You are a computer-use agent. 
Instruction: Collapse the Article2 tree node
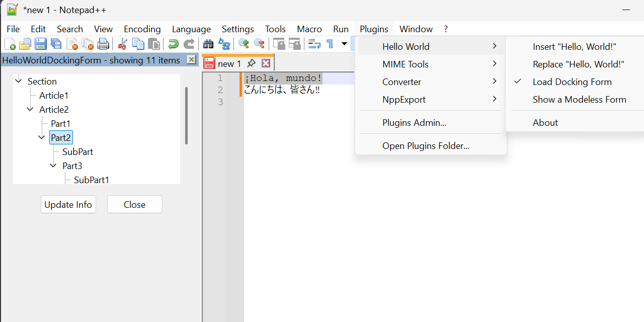pos(30,109)
